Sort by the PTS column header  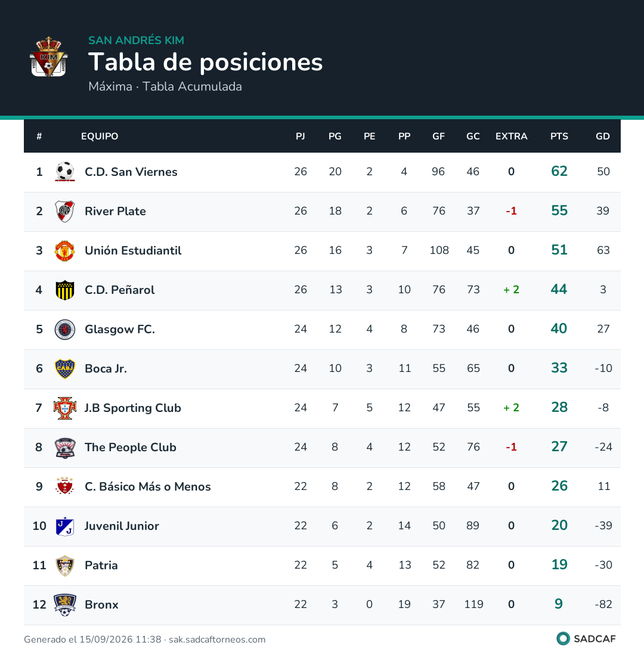559,137
